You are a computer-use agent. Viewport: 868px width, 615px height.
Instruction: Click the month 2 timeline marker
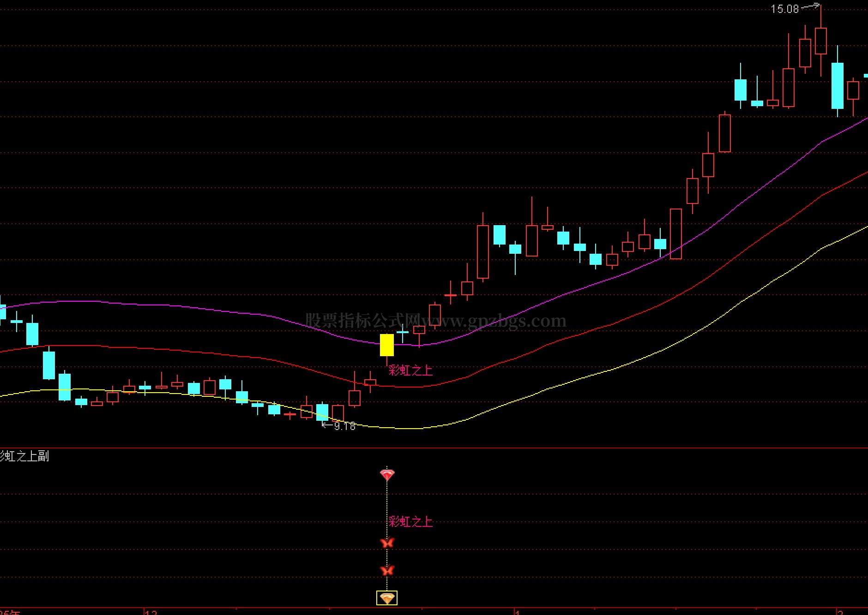coord(840,612)
